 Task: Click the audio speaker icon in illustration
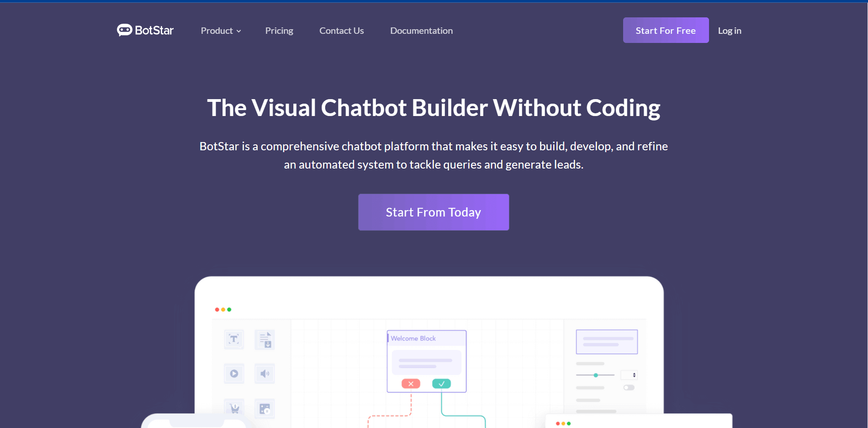(x=265, y=374)
